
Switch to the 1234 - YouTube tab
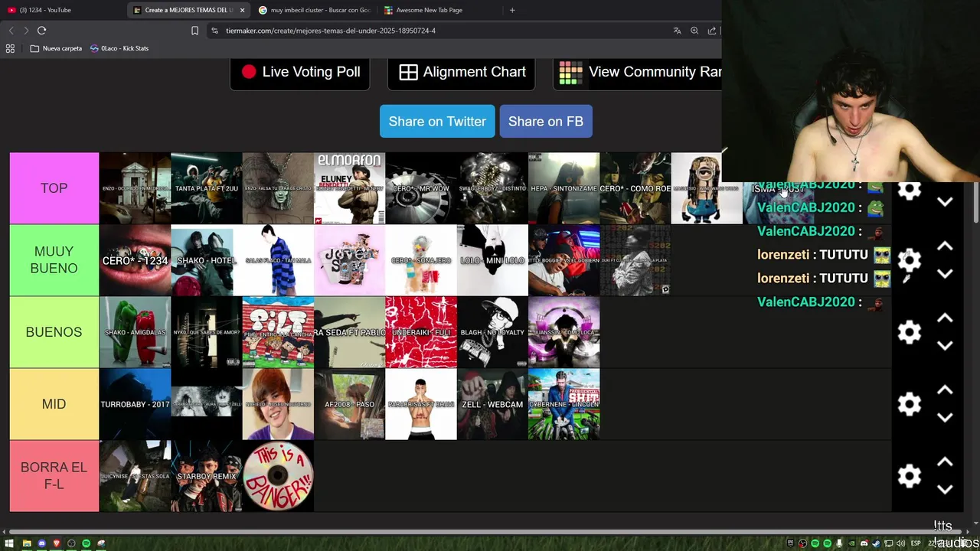[x=63, y=10]
